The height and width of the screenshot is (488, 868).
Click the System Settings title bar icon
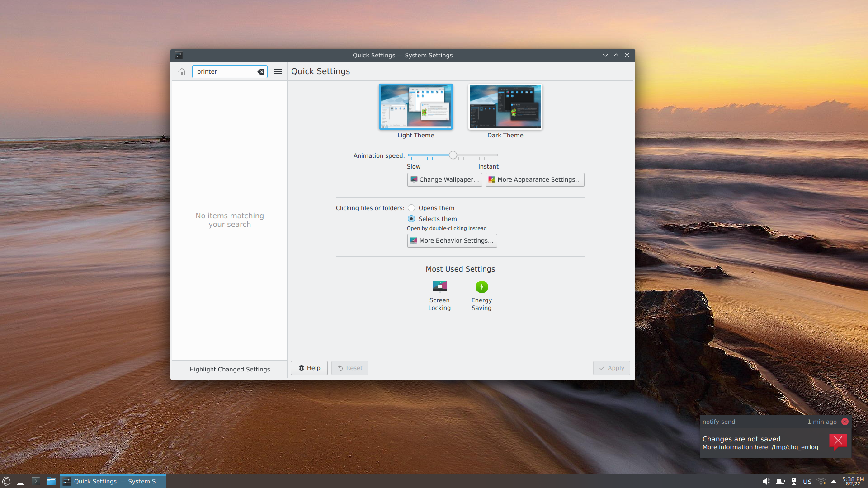(179, 55)
